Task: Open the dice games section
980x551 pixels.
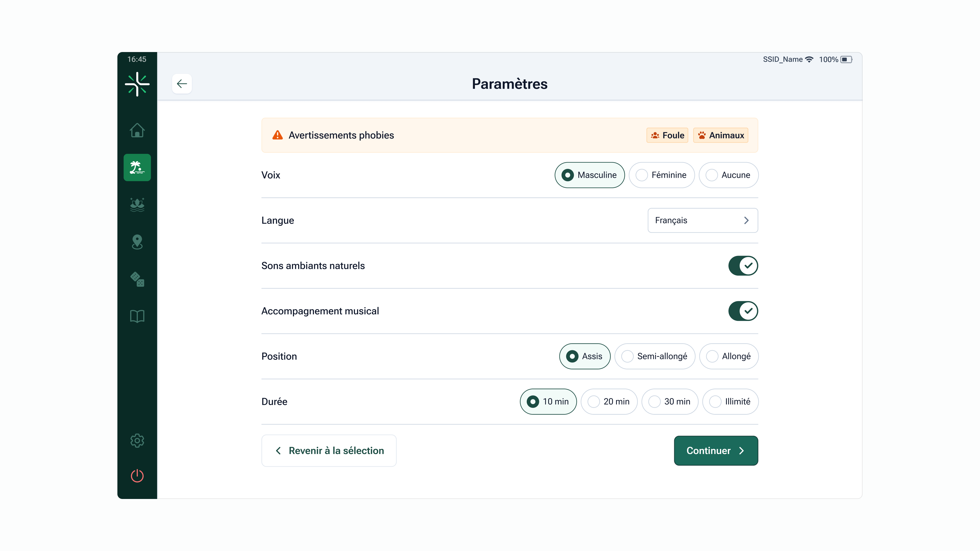Action: 137,280
